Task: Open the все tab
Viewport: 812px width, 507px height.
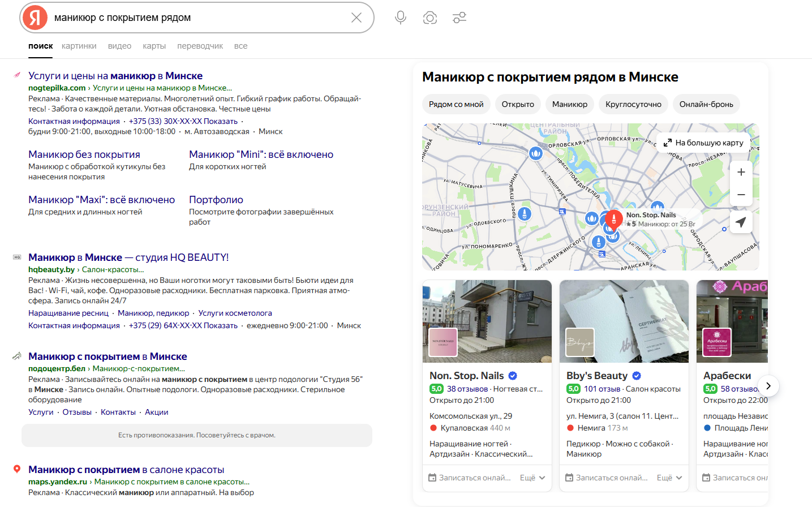Action: pyautogui.click(x=240, y=46)
